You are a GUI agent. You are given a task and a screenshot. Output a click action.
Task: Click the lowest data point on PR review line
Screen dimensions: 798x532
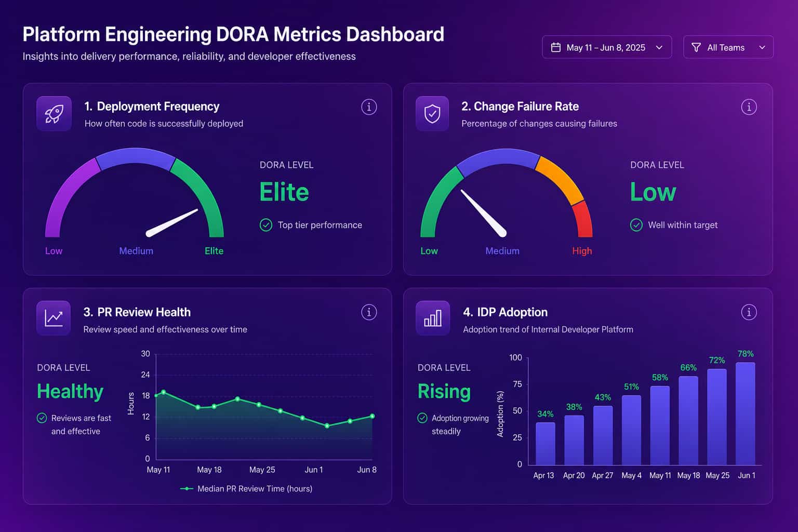[327, 425]
